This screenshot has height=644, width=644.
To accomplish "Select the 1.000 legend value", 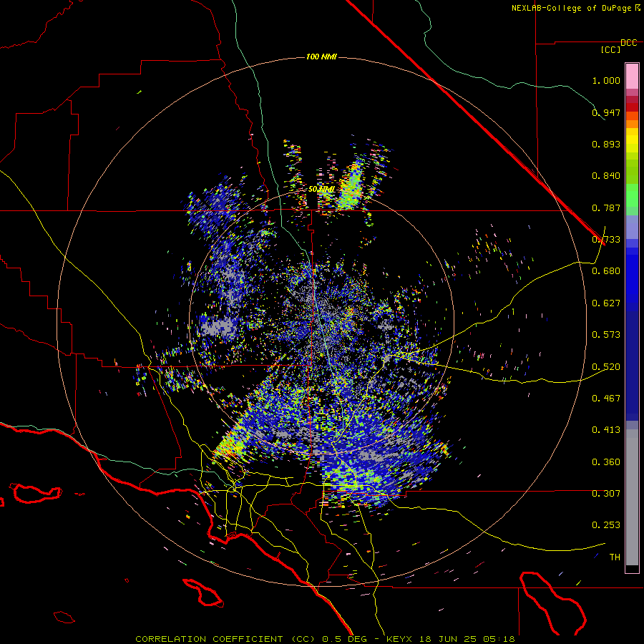I will coord(606,80).
